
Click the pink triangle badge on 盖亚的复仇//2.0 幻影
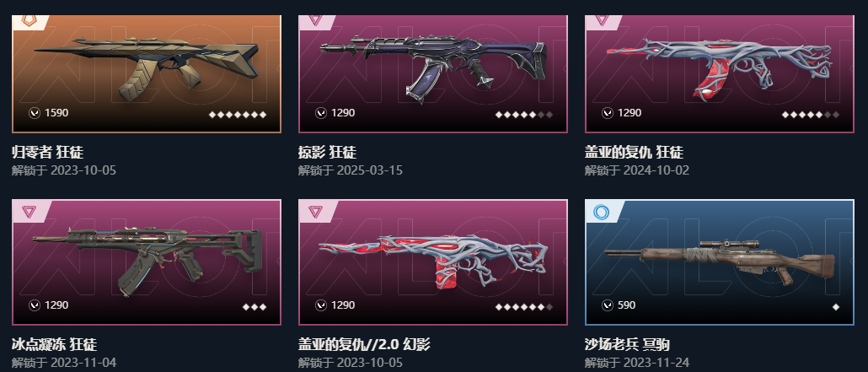(315, 211)
